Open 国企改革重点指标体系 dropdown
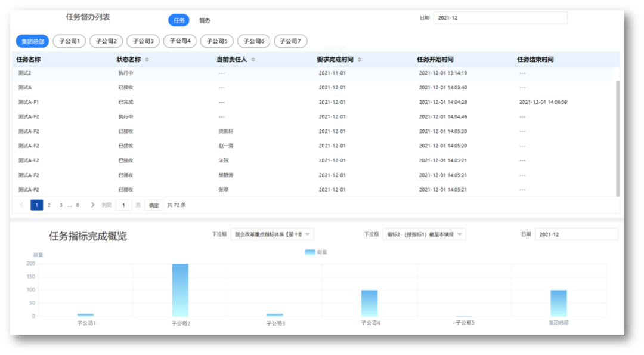Screen dimensions: 644x355 (x=273, y=234)
